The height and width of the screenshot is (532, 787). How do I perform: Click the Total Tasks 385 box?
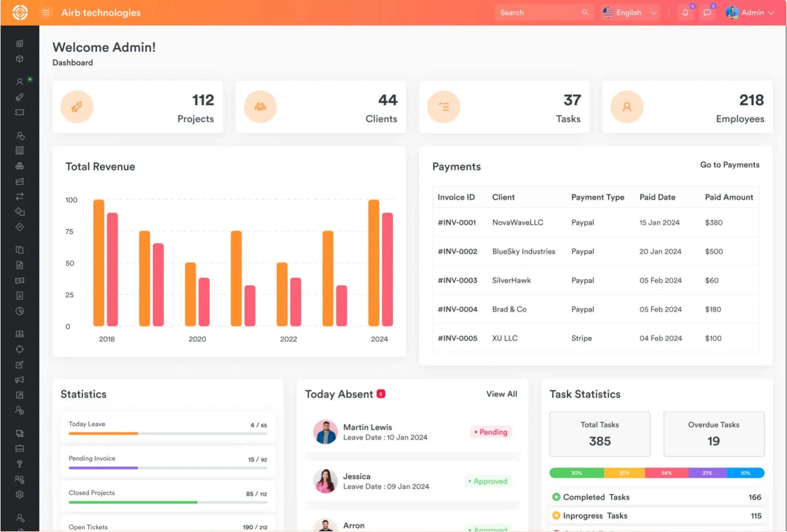tap(600, 434)
